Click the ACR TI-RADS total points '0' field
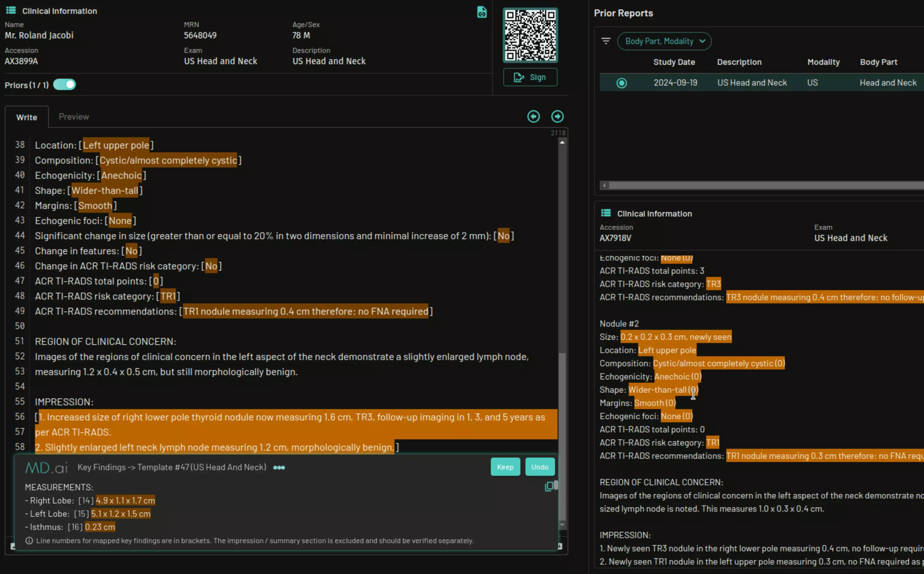This screenshot has height=574, width=924. click(156, 281)
